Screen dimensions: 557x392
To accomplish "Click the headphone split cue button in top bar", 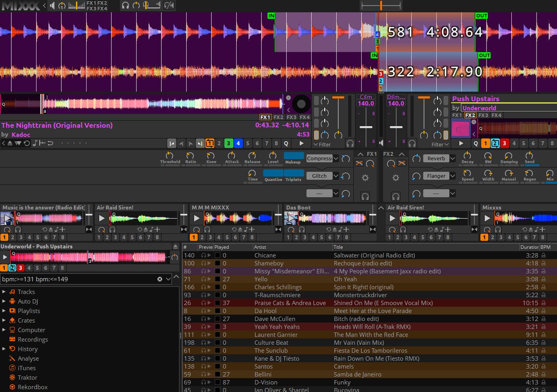I will tap(169, 5).
